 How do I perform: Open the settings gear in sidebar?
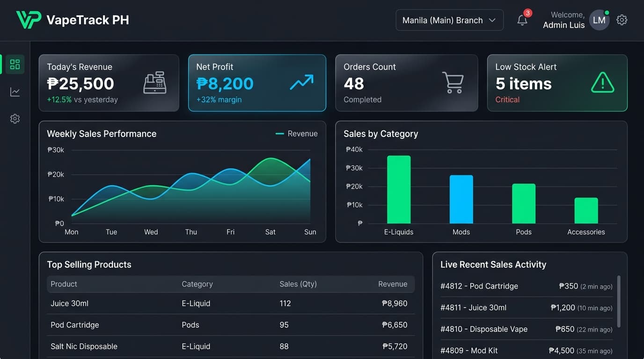[x=15, y=119]
